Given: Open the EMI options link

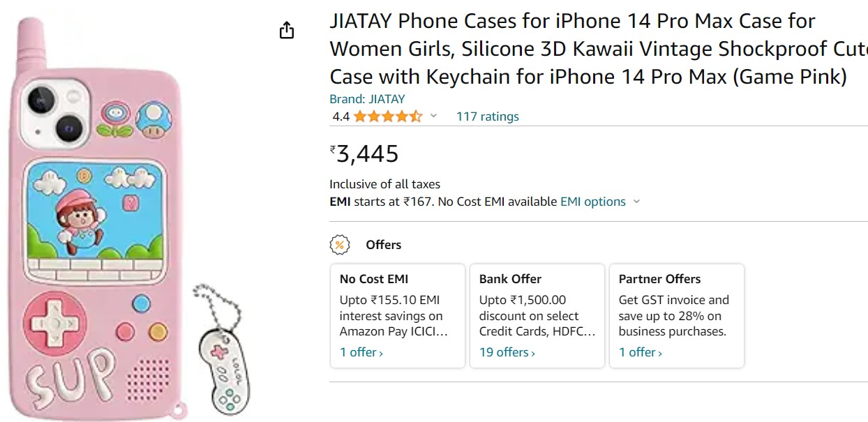Looking at the screenshot, I should point(592,202).
